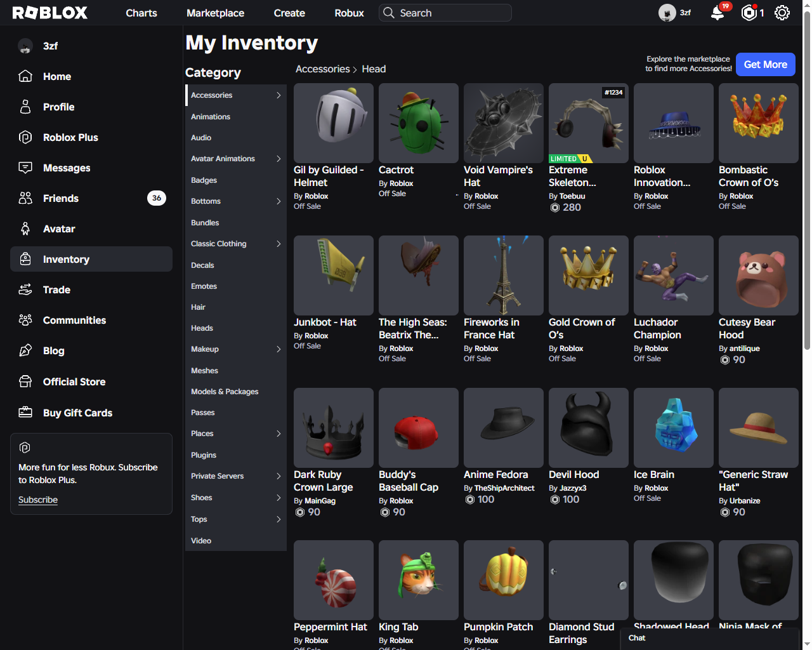Viewport: 812px width, 650px height.
Task: Open the Fireworks in France Hat thumbnail
Action: click(x=504, y=275)
